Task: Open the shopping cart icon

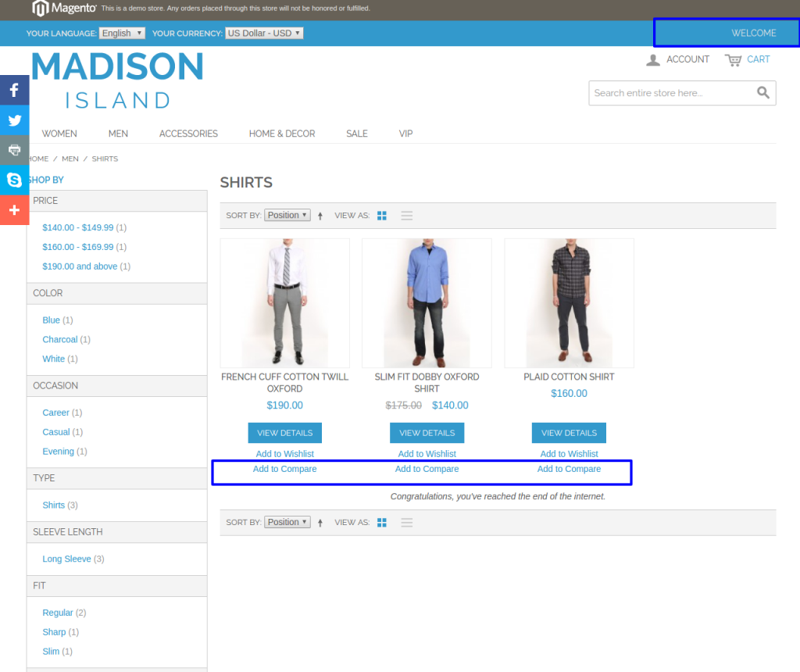Action: (733, 60)
